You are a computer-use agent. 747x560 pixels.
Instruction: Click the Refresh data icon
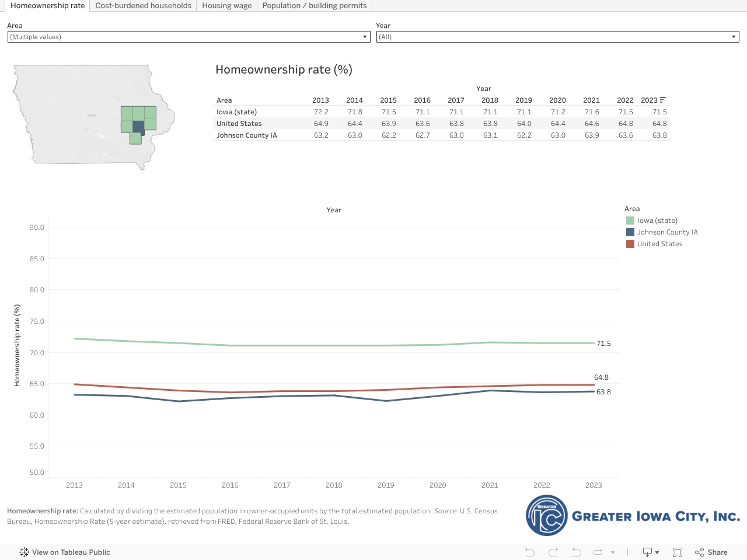point(598,552)
